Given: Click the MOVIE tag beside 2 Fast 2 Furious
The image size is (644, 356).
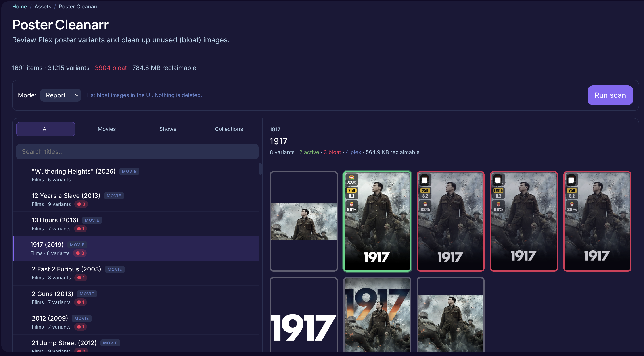Looking at the screenshot, I should coord(115,269).
